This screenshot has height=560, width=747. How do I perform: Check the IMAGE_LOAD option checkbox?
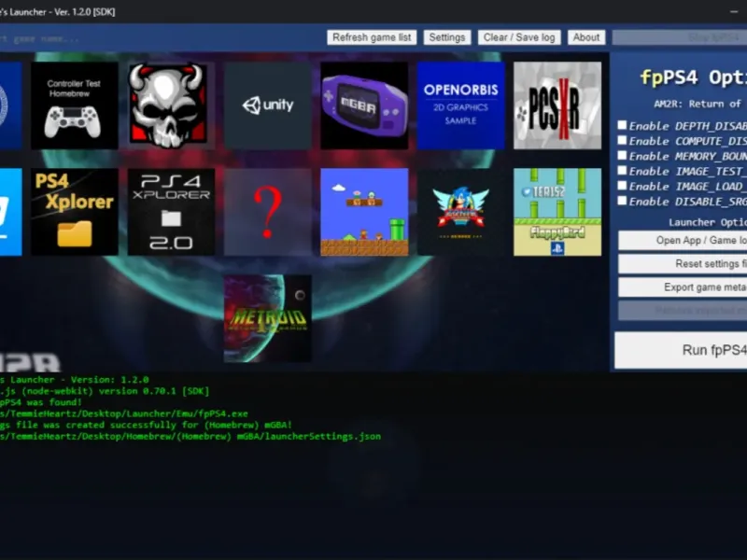[x=622, y=186]
